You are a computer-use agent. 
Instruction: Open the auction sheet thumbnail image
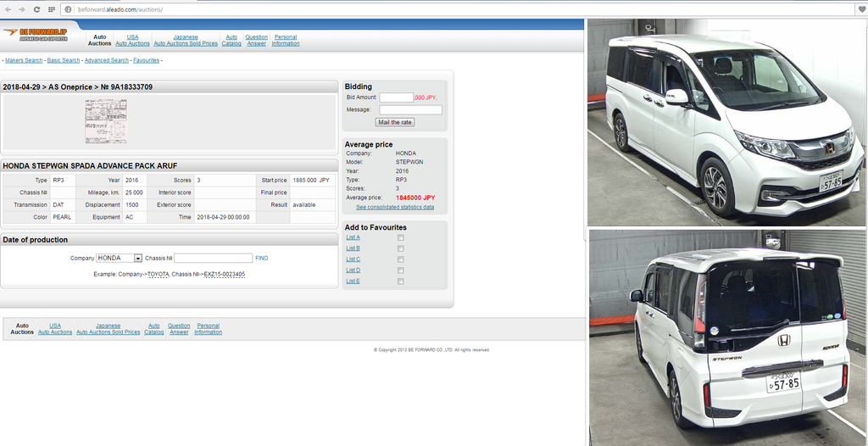pyautogui.click(x=106, y=121)
